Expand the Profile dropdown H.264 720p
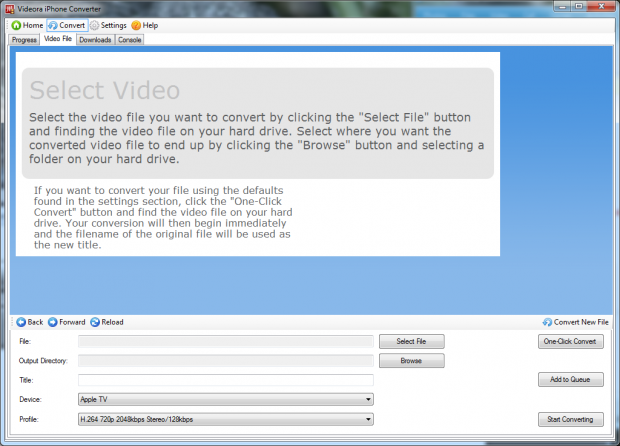Viewport: 620px width, 446px height. point(226,419)
